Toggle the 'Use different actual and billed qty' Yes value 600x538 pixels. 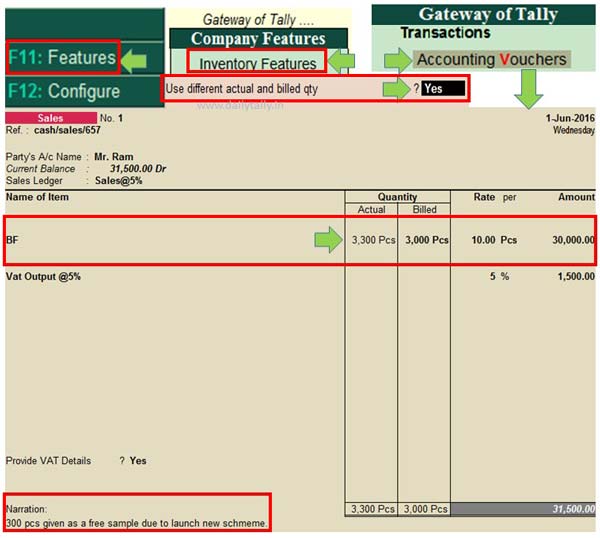pos(443,89)
